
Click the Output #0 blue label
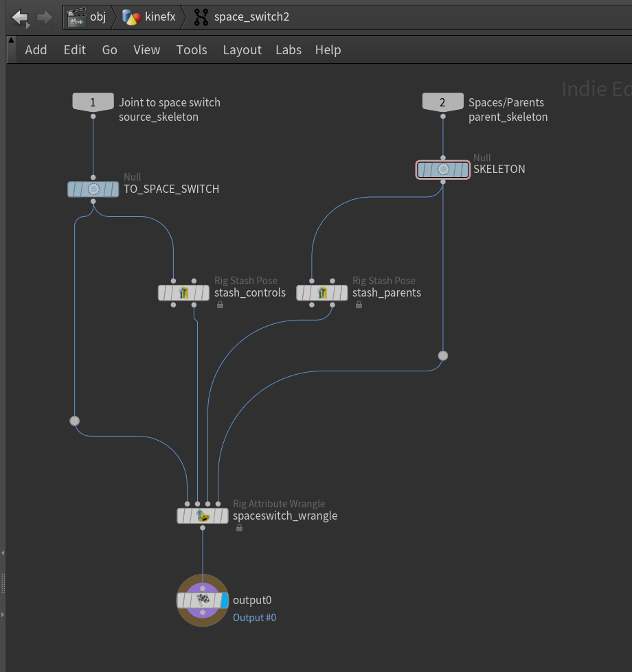click(254, 618)
